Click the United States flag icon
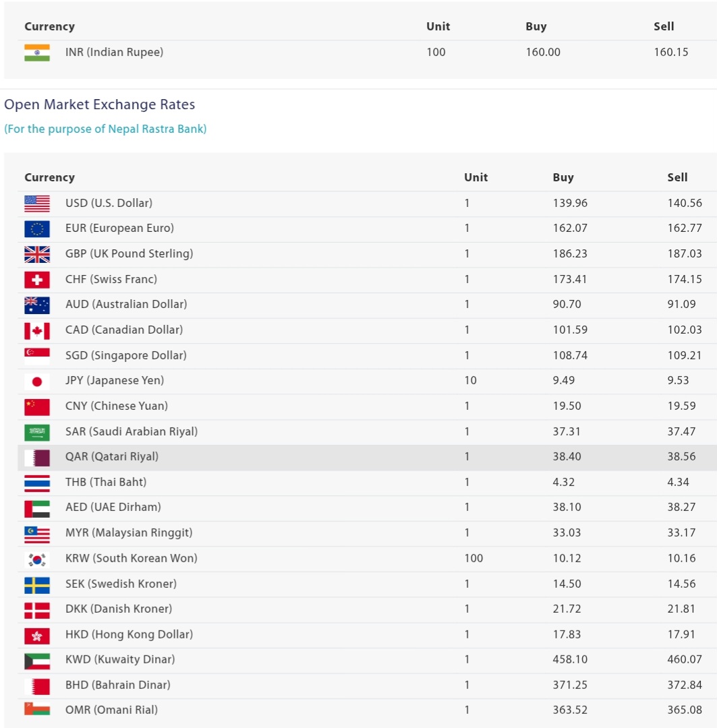 tap(37, 204)
